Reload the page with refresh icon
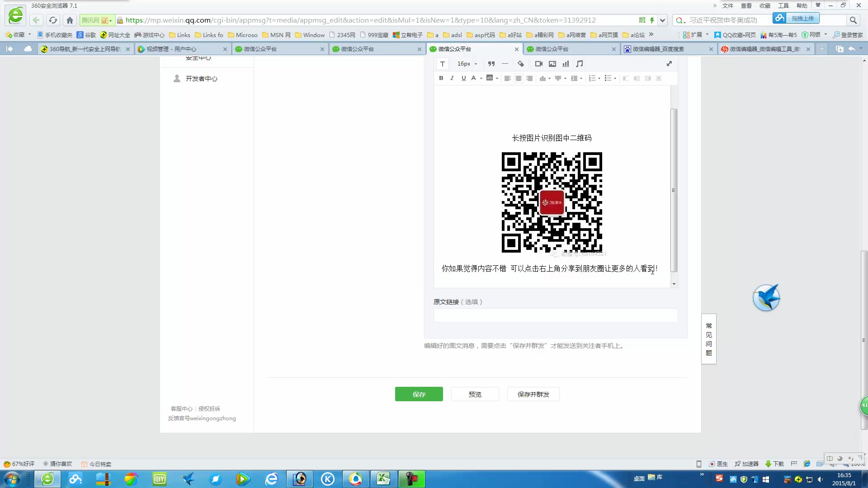Image resolution: width=868 pixels, height=488 pixels. tap(53, 20)
